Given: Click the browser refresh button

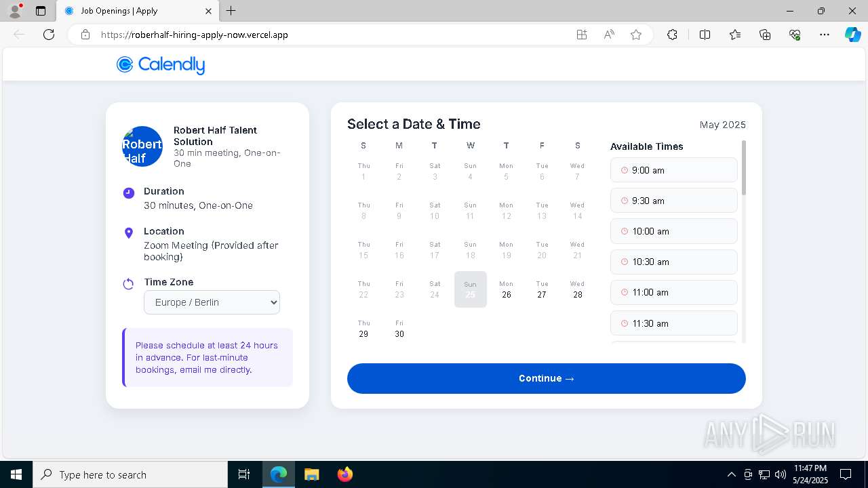Looking at the screenshot, I should click(49, 35).
